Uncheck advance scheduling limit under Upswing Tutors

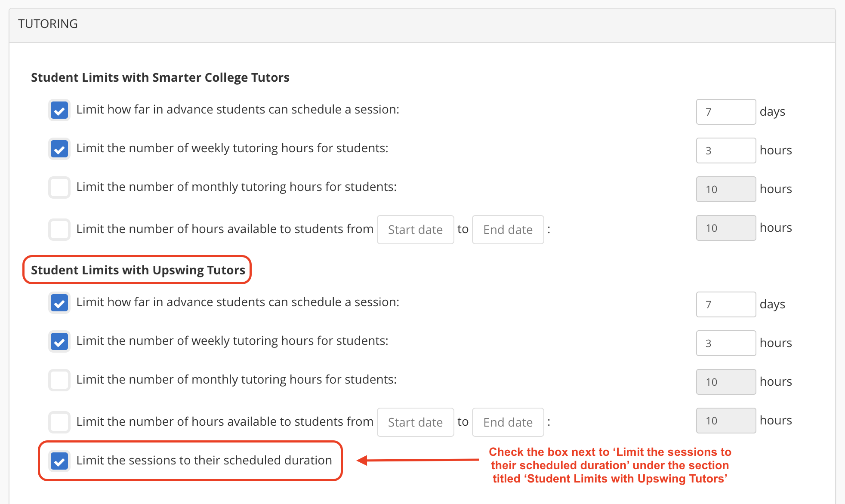(x=59, y=303)
